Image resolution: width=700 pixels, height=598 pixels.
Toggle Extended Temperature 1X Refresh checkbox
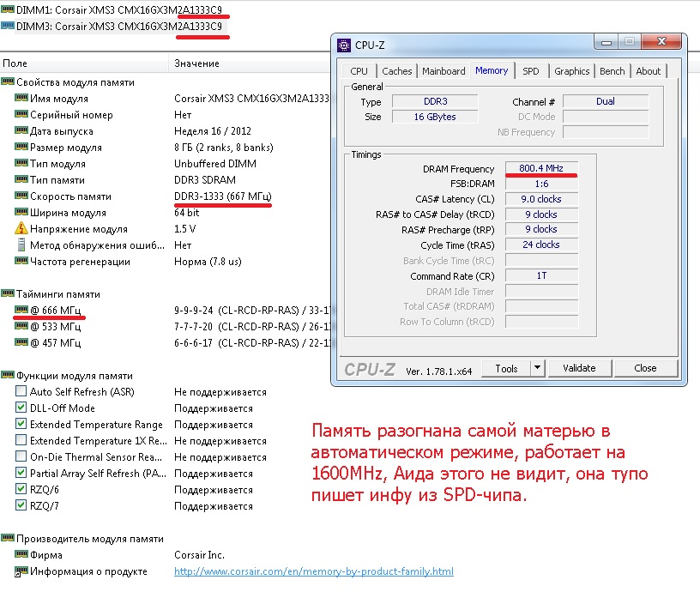coord(21,440)
